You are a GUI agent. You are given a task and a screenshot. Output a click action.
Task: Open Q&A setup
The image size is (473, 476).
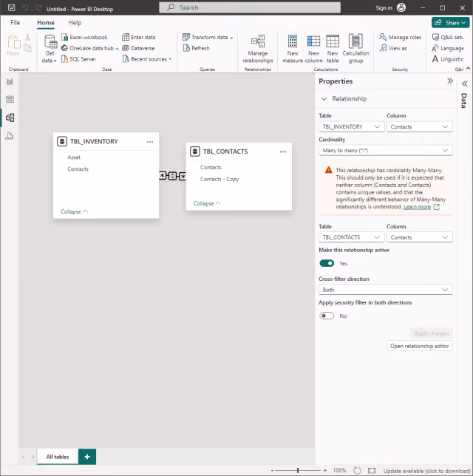point(448,37)
